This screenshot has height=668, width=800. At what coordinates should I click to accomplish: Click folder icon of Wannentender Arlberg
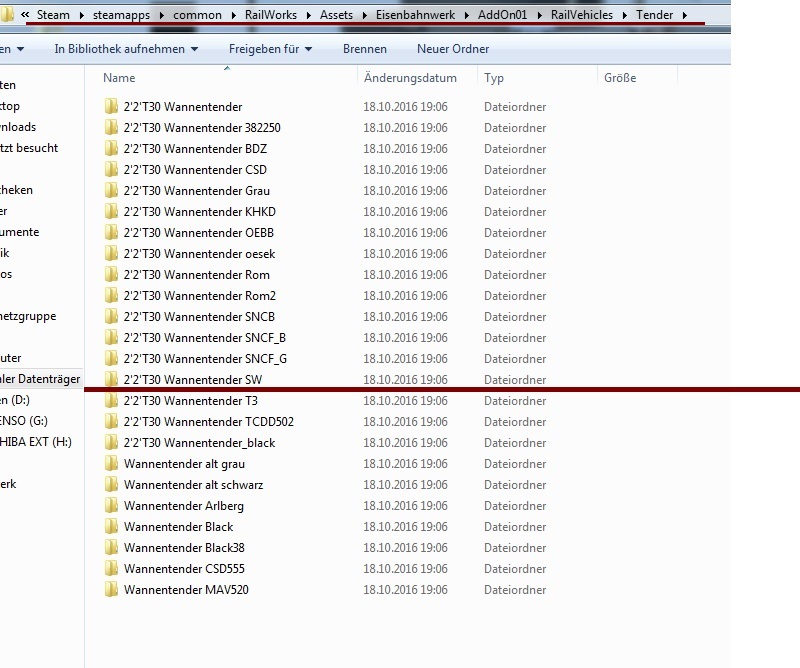[x=111, y=505]
